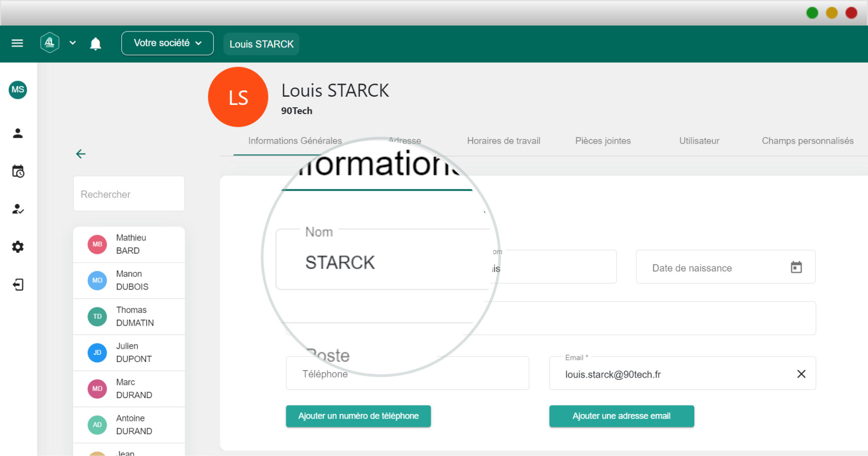
Task: Open the date picker calendar icon
Action: click(x=796, y=267)
